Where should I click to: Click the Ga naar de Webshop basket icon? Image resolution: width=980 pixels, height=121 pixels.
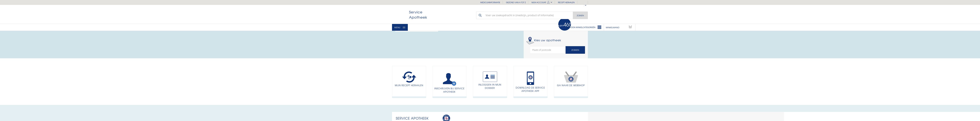coord(571,77)
